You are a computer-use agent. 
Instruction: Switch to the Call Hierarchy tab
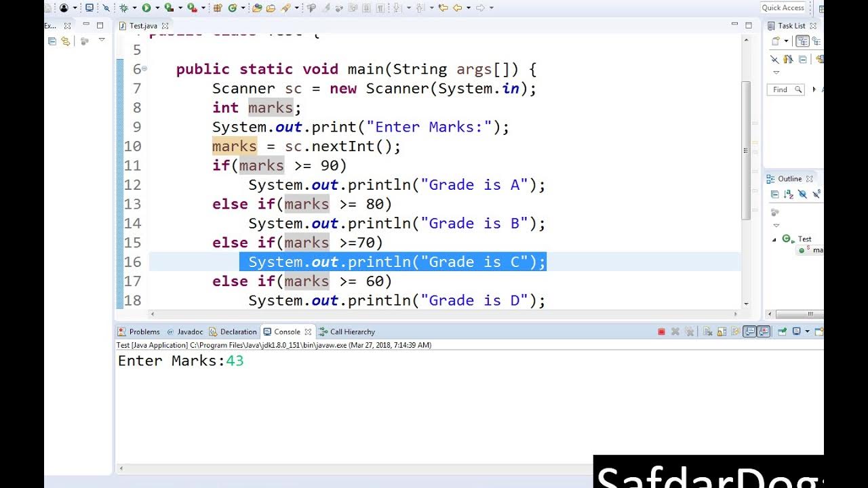347,331
